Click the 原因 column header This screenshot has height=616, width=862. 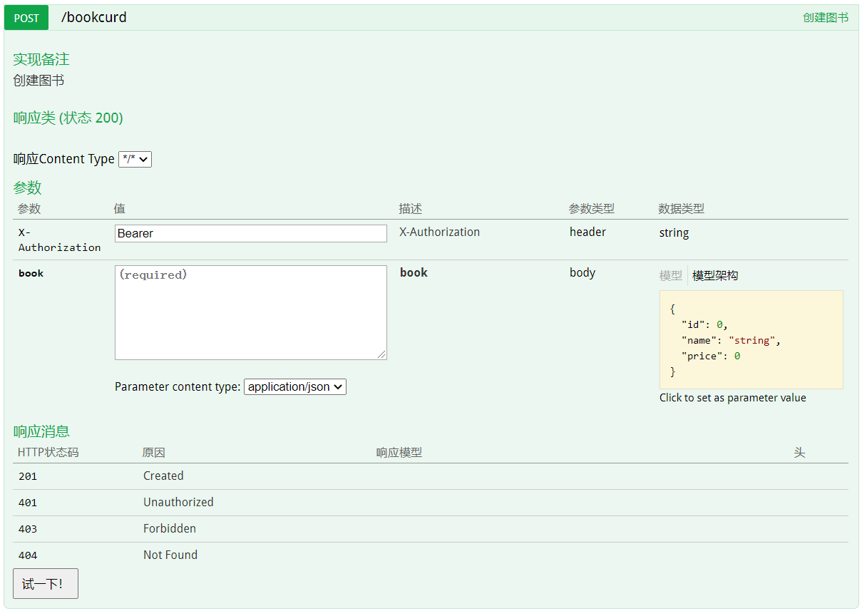(154, 453)
